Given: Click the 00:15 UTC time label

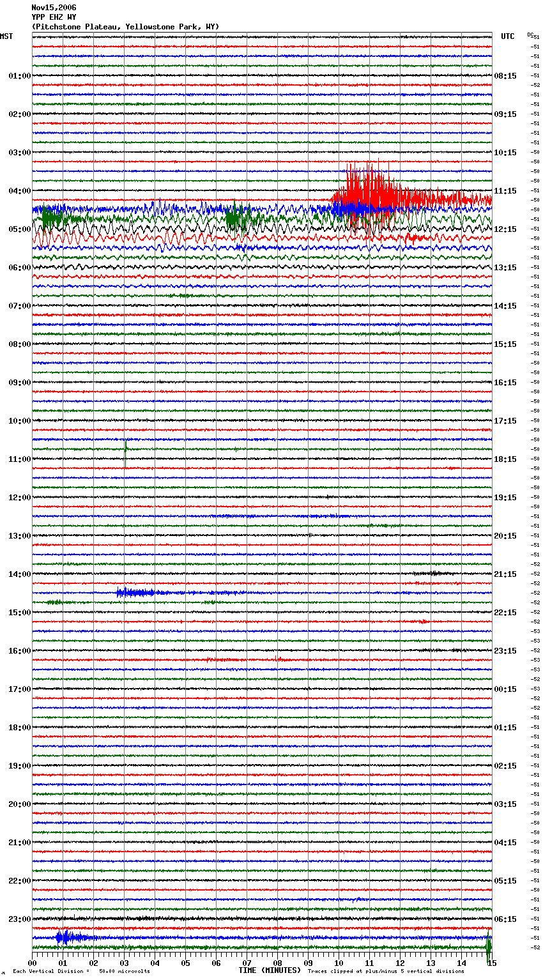Looking at the screenshot, I should click(505, 689).
